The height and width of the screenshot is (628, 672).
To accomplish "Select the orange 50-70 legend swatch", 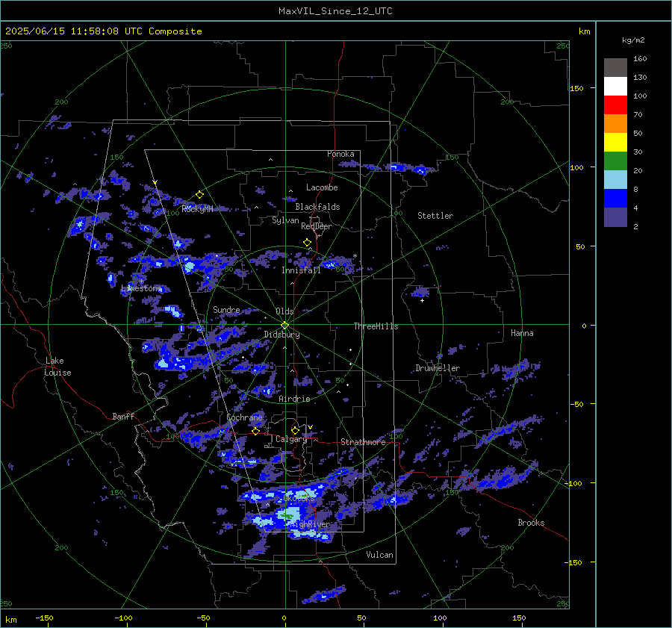I will pyautogui.click(x=615, y=124).
